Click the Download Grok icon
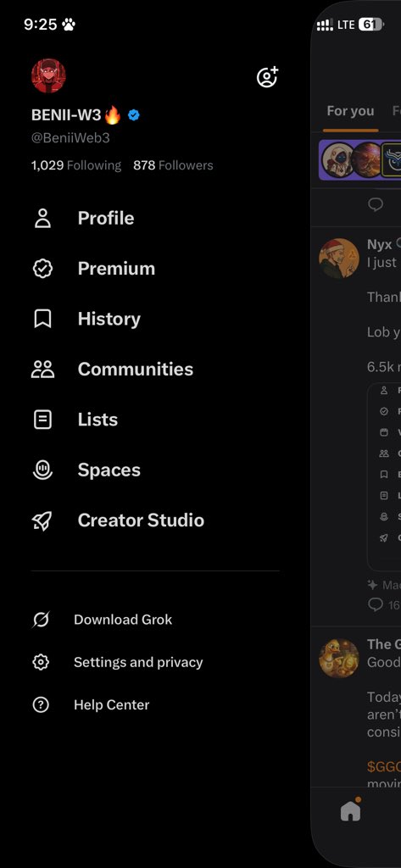The height and width of the screenshot is (868, 401). [x=41, y=620]
